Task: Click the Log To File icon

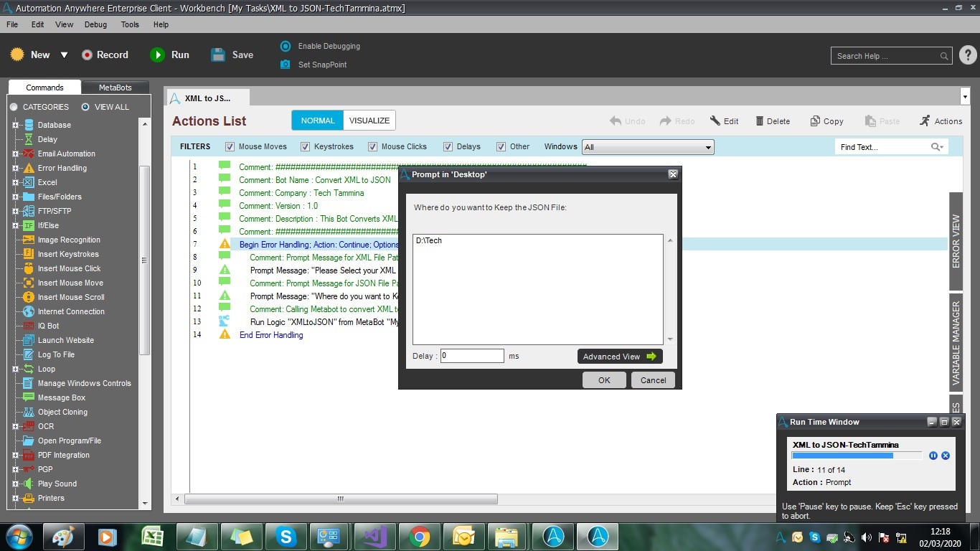Action: coord(29,354)
